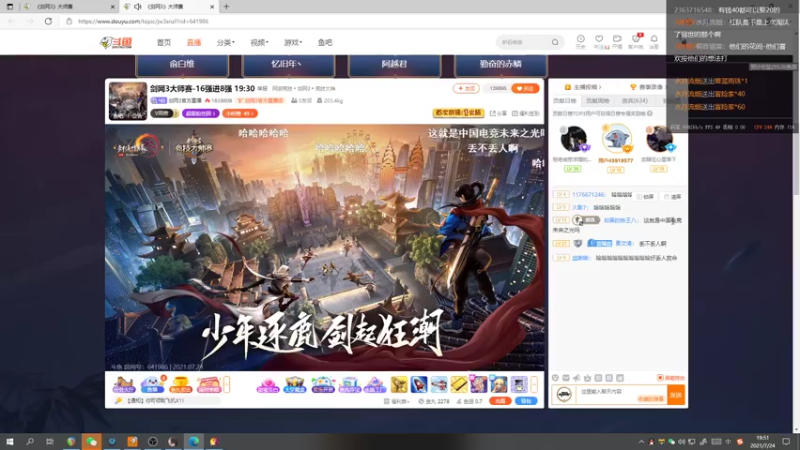Viewport: 800px width, 450px height.
Task: Send the treasure chest gift
Action: [x=295, y=385]
